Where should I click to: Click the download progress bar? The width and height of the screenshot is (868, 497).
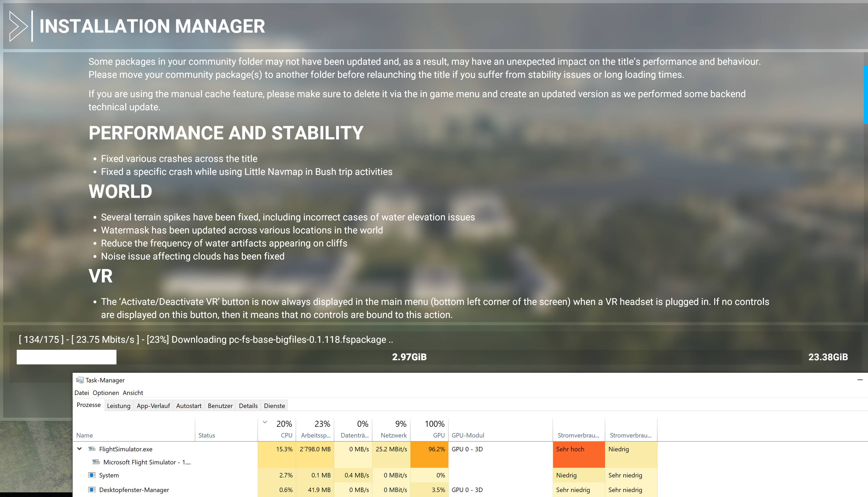coord(409,357)
